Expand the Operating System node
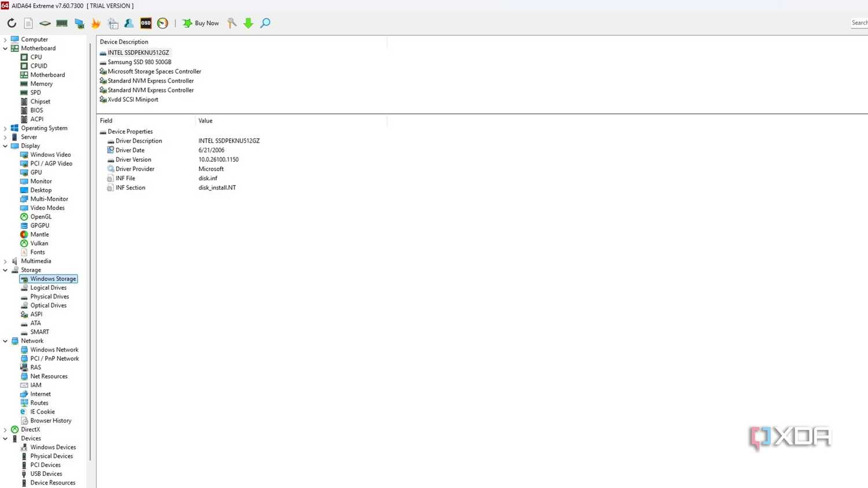Screen dimensions: 868x488 coord(5,128)
